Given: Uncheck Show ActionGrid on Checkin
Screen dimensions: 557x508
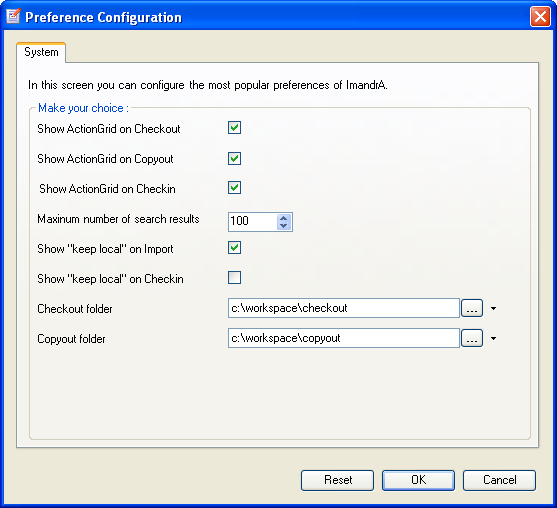Looking at the screenshot, I should click(234, 188).
